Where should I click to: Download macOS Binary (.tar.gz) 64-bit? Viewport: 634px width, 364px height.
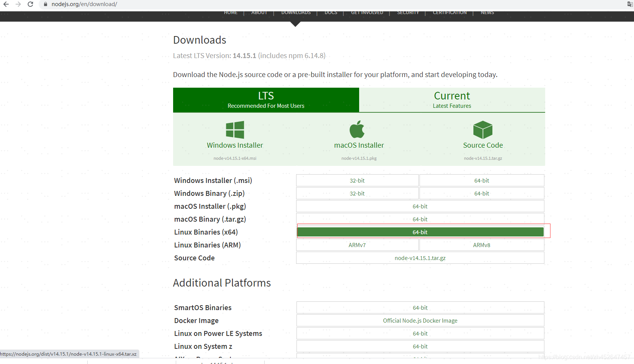point(420,219)
